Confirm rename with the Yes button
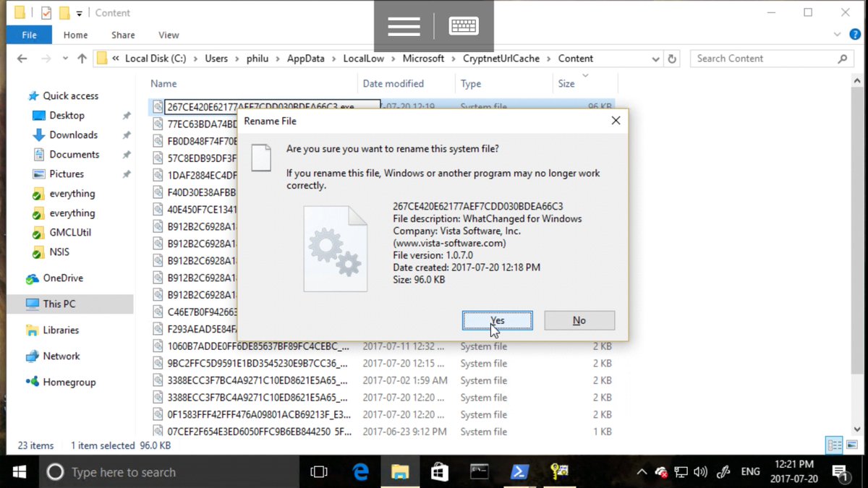Image resolution: width=868 pixels, height=488 pixels. [x=498, y=320]
